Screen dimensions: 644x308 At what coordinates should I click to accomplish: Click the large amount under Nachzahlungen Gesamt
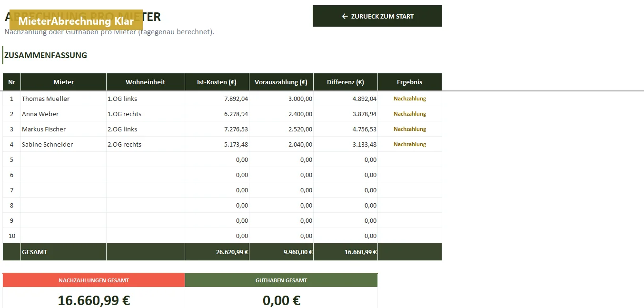pyautogui.click(x=94, y=300)
